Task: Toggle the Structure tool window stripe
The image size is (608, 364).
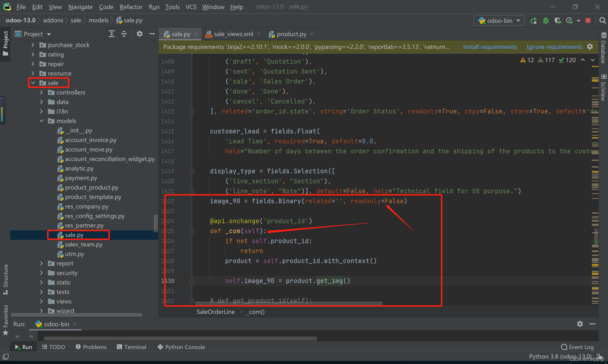Action: [5, 279]
